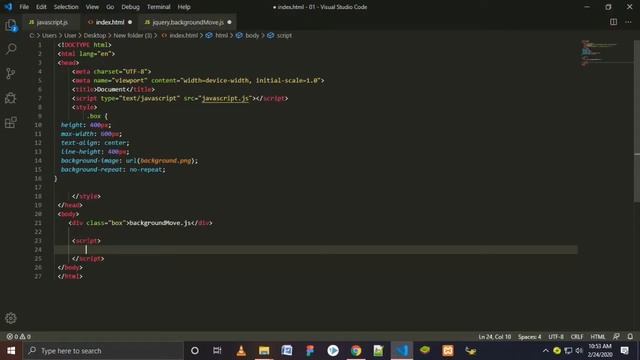Switch to the javascript.js tab

click(52, 22)
